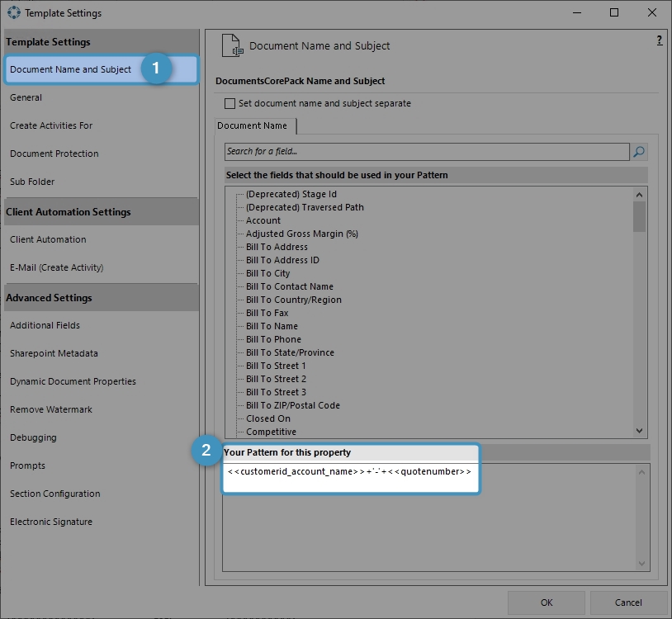This screenshot has width=672, height=619.
Task: Select the Bill To Country/Region field
Action: (294, 300)
